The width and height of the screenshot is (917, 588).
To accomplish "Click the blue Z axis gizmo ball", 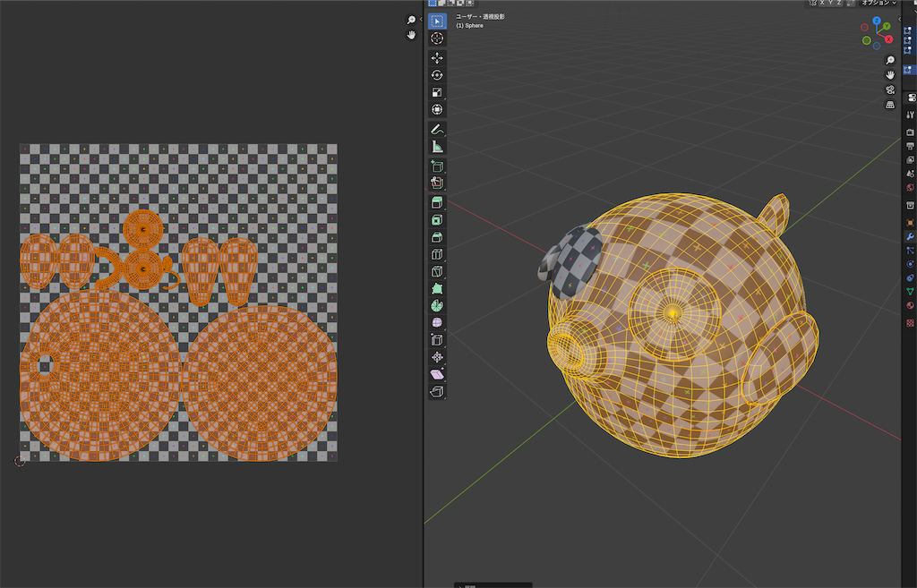I will (877, 21).
